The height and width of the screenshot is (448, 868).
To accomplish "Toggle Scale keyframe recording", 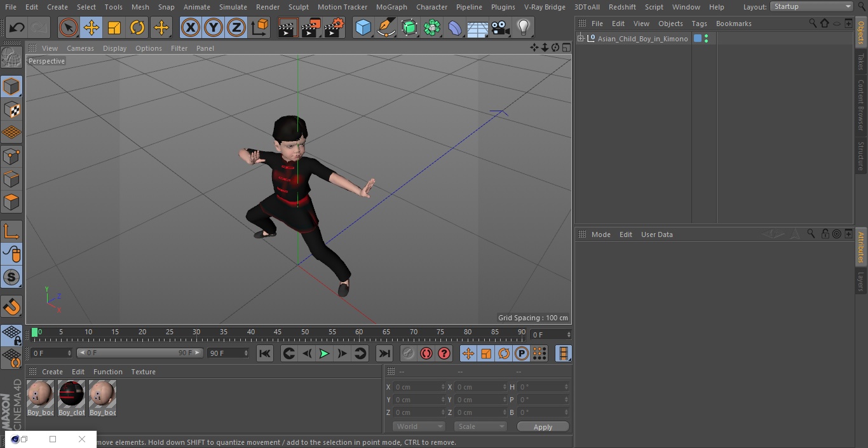I will click(486, 353).
